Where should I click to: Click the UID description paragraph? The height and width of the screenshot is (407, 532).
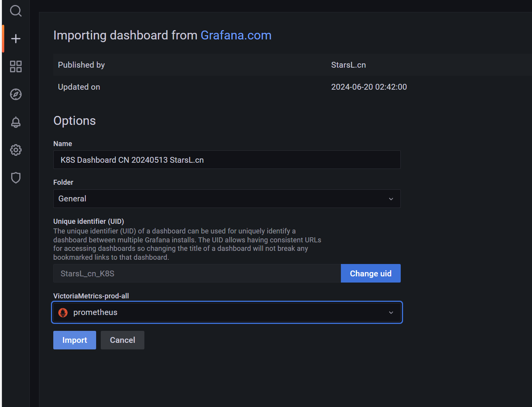click(x=187, y=244)
